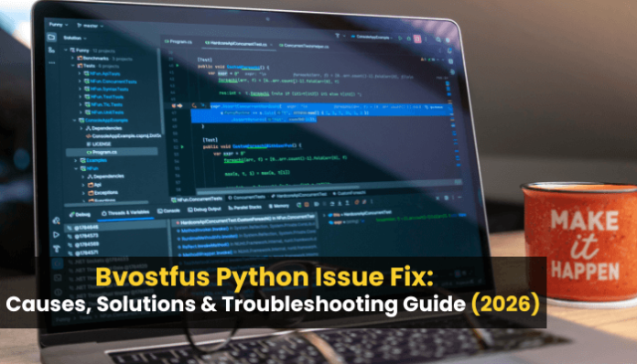Rerun the debug session from debug toolbar
This screenshot has height=364, width=637.
tap(300, 205)
